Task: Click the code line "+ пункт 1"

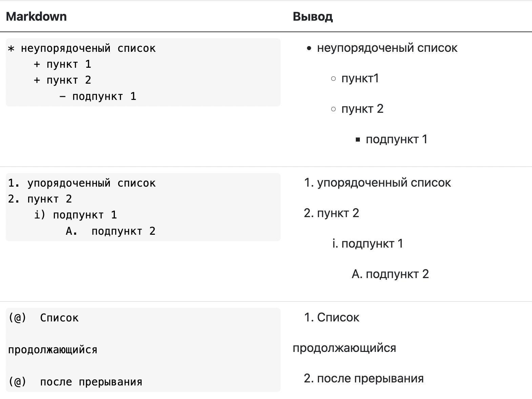Action: tap(62, 64)
